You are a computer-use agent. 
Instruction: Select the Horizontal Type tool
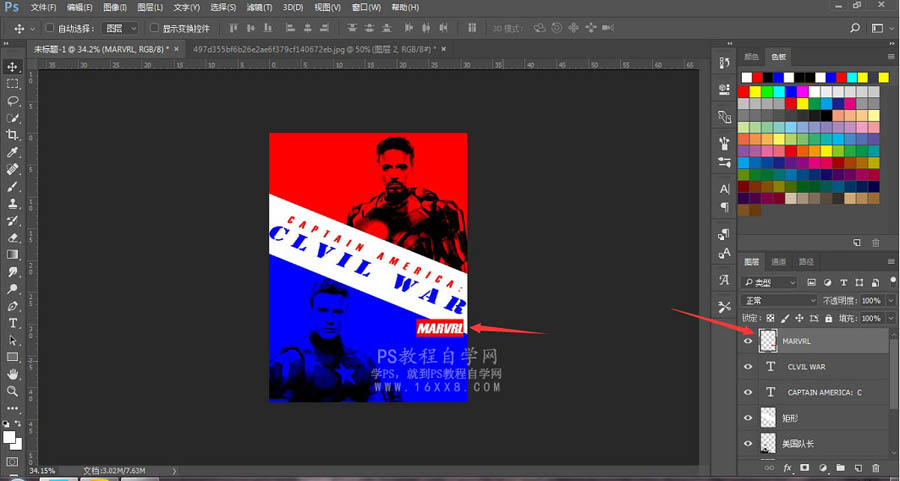[x=12, y=323]
